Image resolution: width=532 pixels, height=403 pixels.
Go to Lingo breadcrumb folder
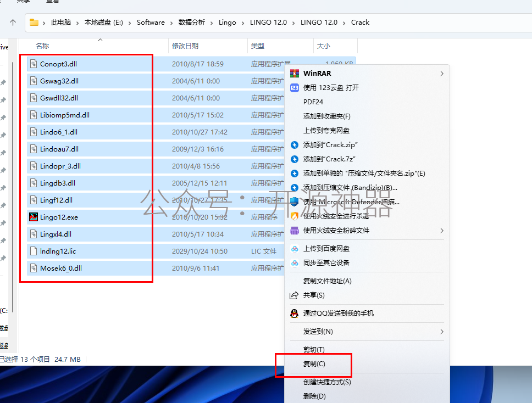[228, 23]
